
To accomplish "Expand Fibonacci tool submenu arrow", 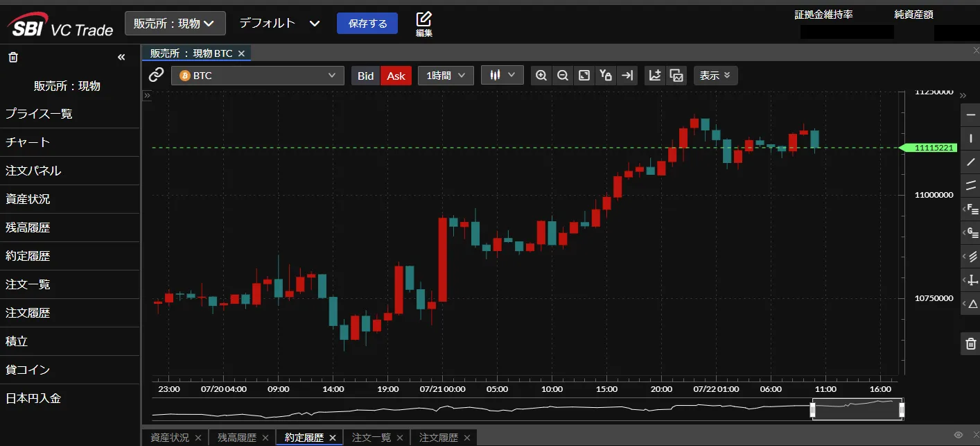I will (963, 209).
